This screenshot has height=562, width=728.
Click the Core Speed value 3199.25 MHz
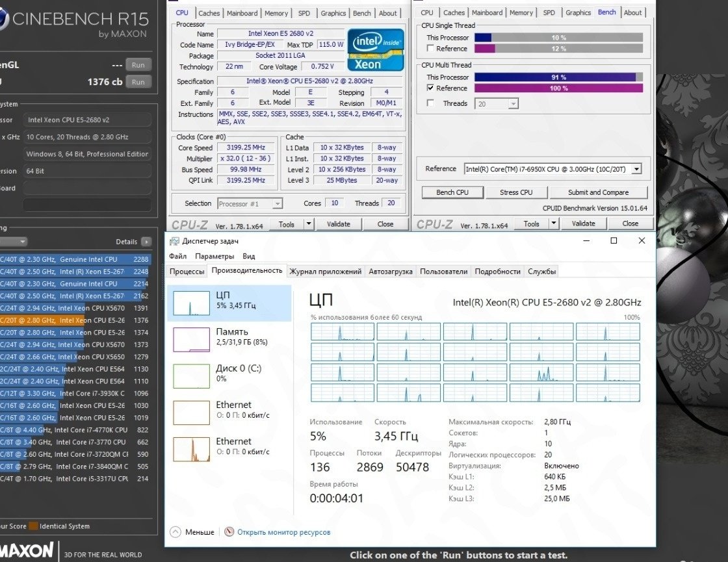246,147
